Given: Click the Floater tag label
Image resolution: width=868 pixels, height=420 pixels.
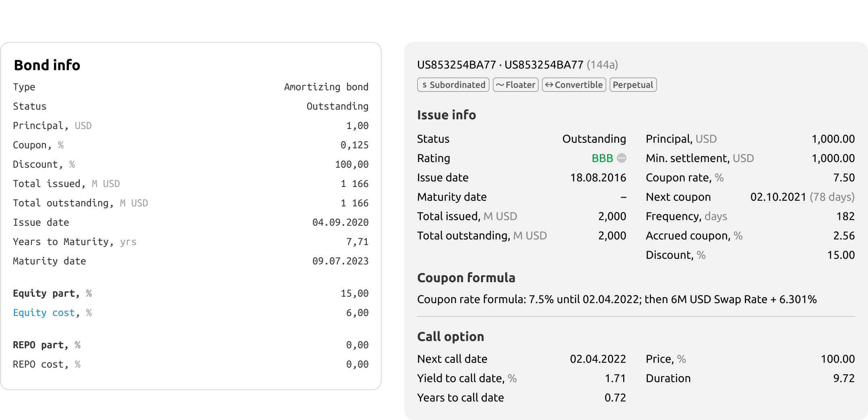Looking at the screenshot, I should [x=520, y=85].
